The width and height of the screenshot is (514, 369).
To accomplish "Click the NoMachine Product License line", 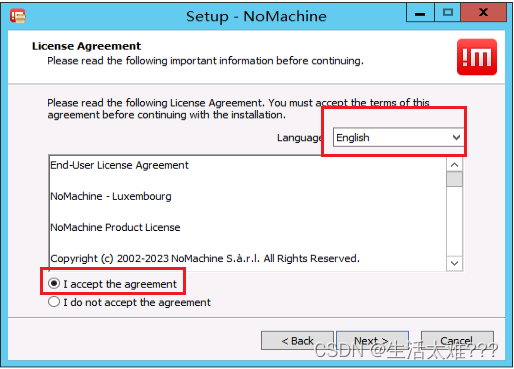I will [x=115, y=227].
